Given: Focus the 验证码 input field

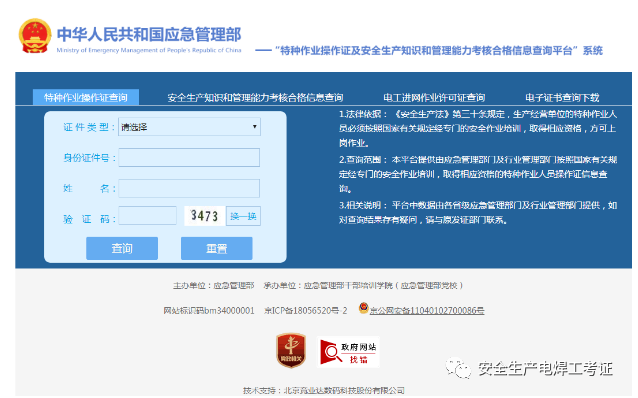Looking at the screenshot, I should tap(148, 216).
